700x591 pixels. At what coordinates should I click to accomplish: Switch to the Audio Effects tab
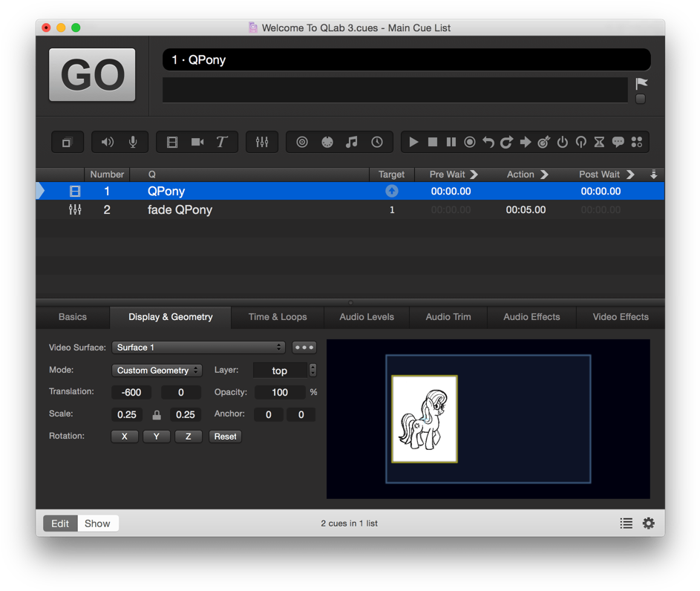tap(531, 316)
